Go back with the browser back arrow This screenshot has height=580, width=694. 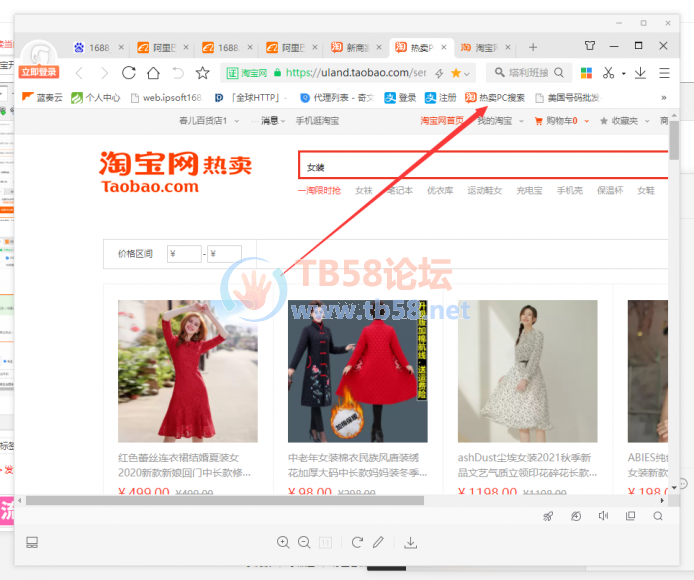(x=79, y=73)
